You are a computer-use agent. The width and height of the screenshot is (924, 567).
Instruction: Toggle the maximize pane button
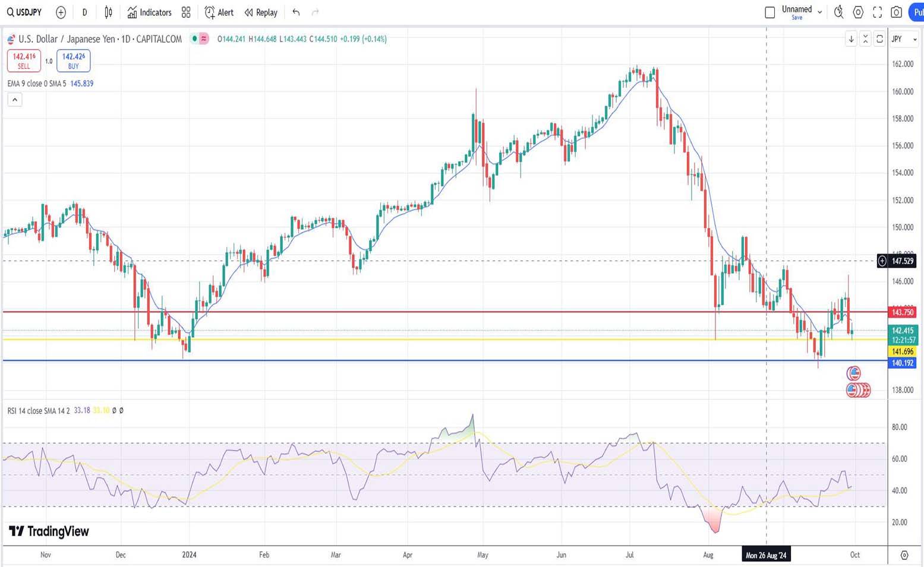point(879,39)
